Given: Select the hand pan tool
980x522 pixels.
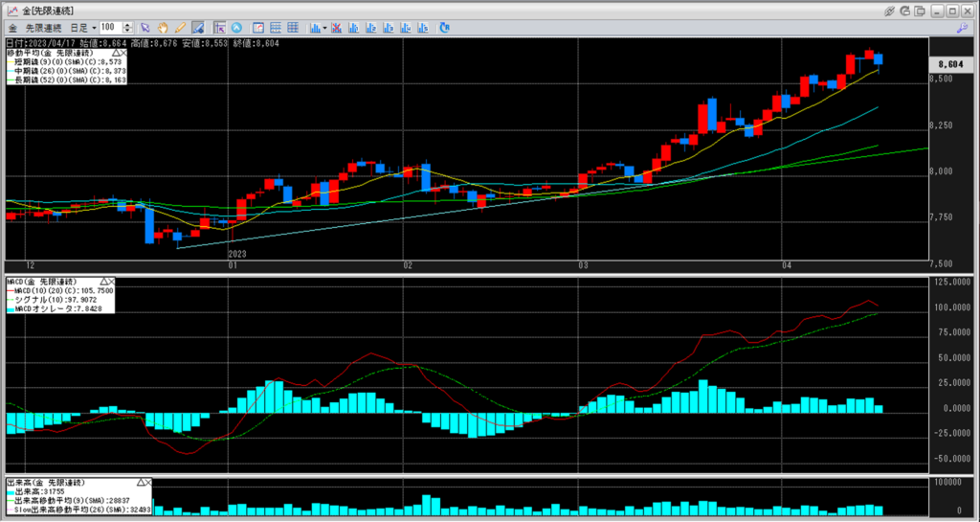Looking at the screenshot, I should point(163,28).
